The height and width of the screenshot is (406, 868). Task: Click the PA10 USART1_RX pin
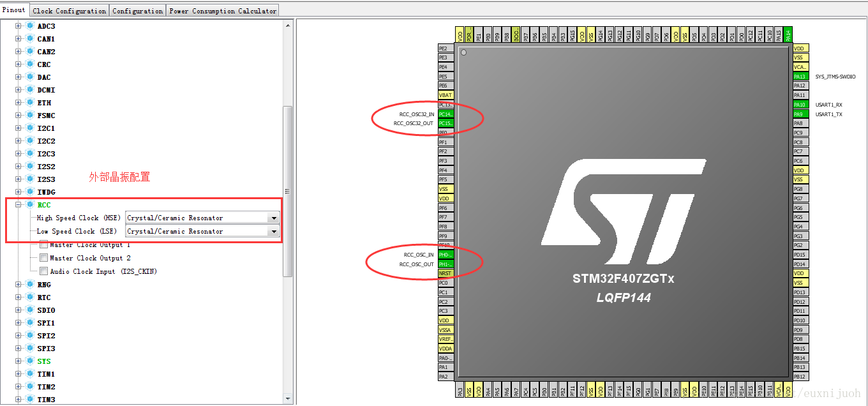click(x=800, y=104)
